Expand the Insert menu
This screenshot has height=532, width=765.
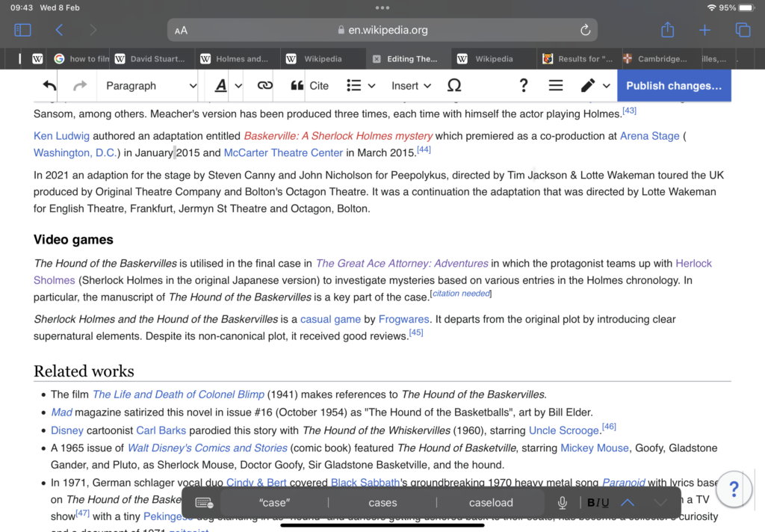click(x=411, y=86)
